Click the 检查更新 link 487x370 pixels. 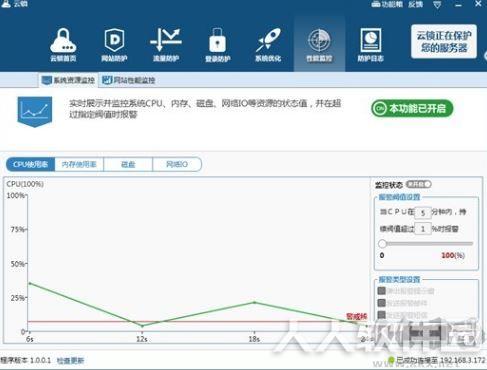(70, 360)
